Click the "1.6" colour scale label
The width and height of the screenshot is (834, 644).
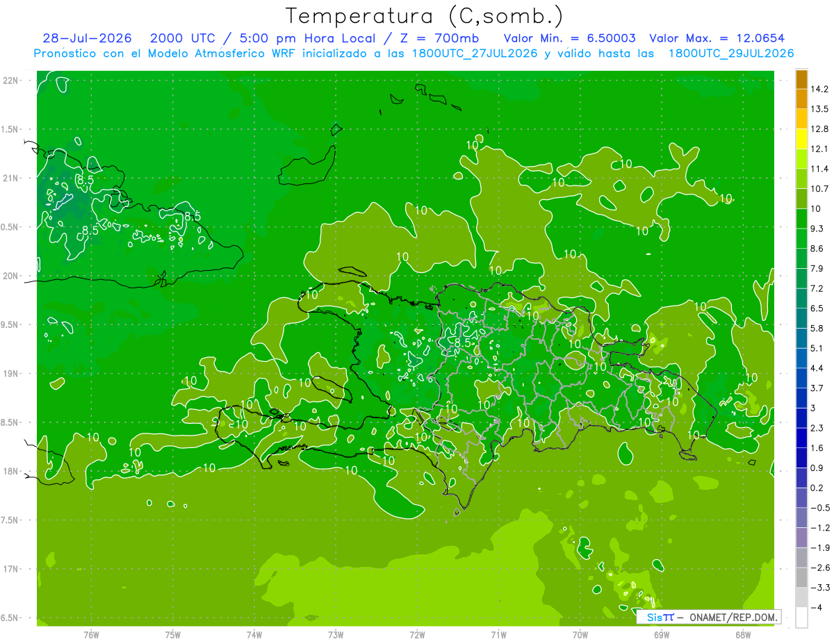pyautogui.click(x=817, y=448)
